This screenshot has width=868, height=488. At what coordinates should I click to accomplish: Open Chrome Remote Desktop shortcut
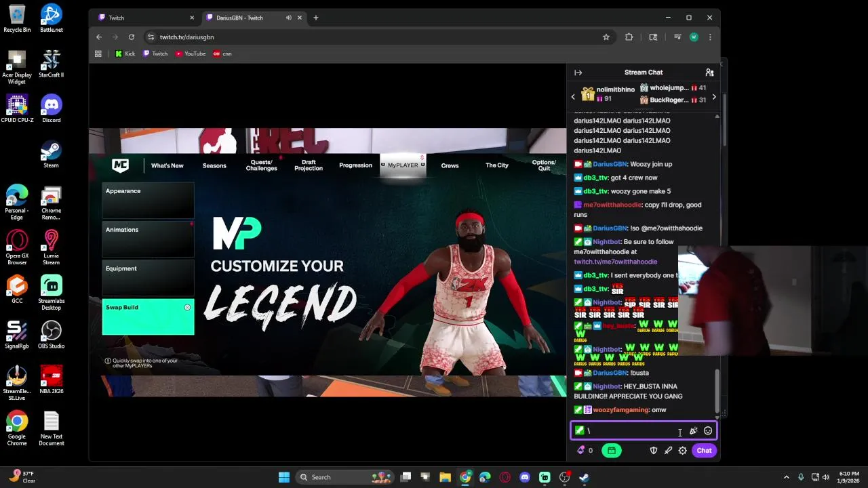[52, 203]
